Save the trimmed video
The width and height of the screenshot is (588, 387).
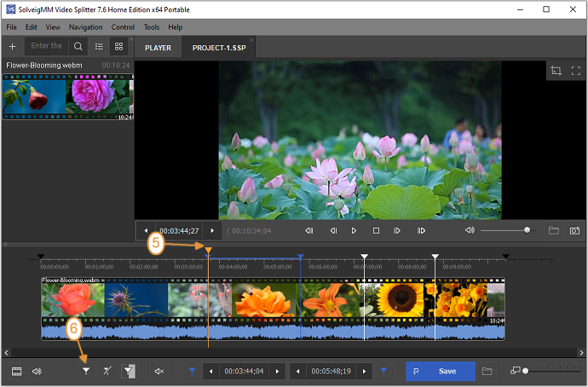pos(441,372)
